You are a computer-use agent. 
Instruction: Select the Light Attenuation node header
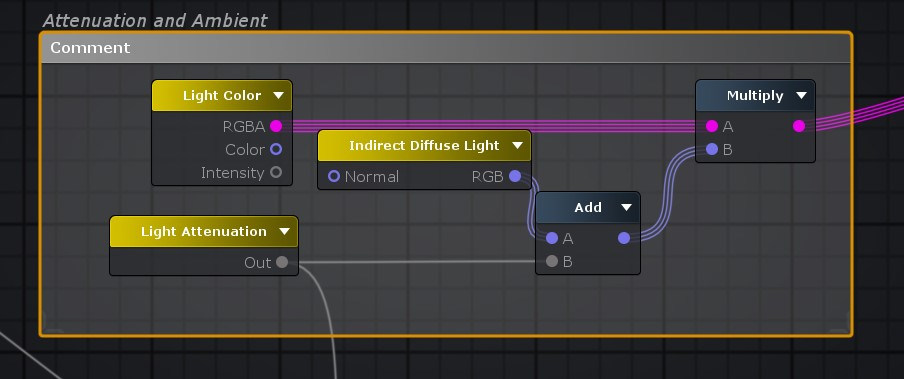204,232
